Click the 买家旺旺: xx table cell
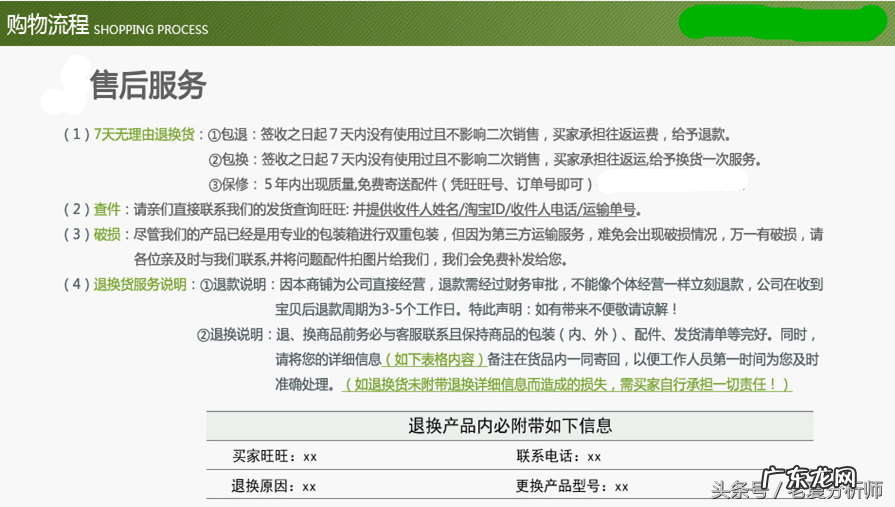This screenshot has height=507, width=895. click(x=274, y=456)
